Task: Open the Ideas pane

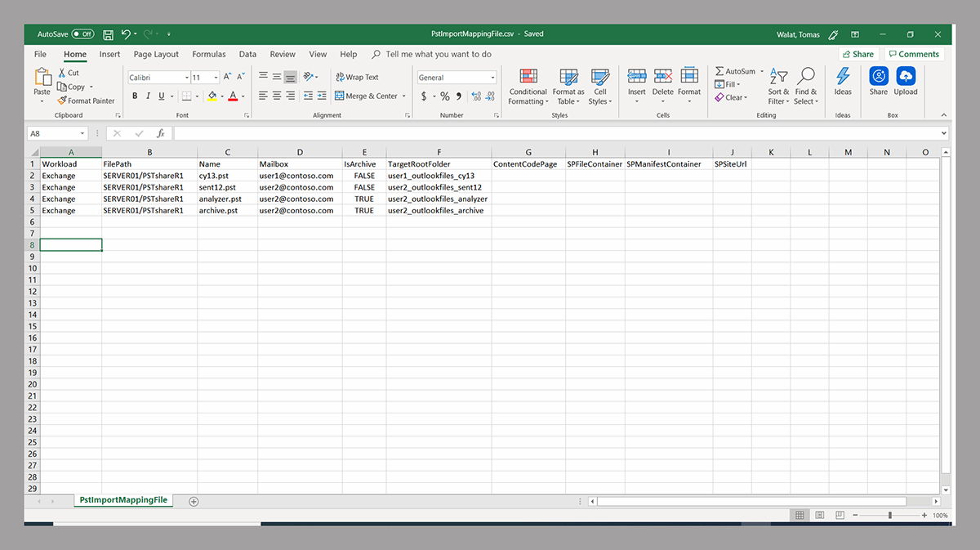Action: click(x=842, y=82)
